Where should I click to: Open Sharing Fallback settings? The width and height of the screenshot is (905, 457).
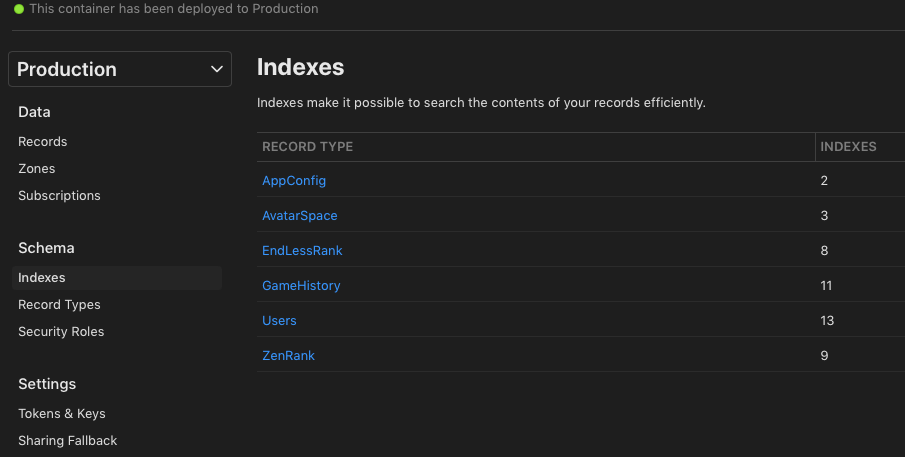click(x=68, y=441)
